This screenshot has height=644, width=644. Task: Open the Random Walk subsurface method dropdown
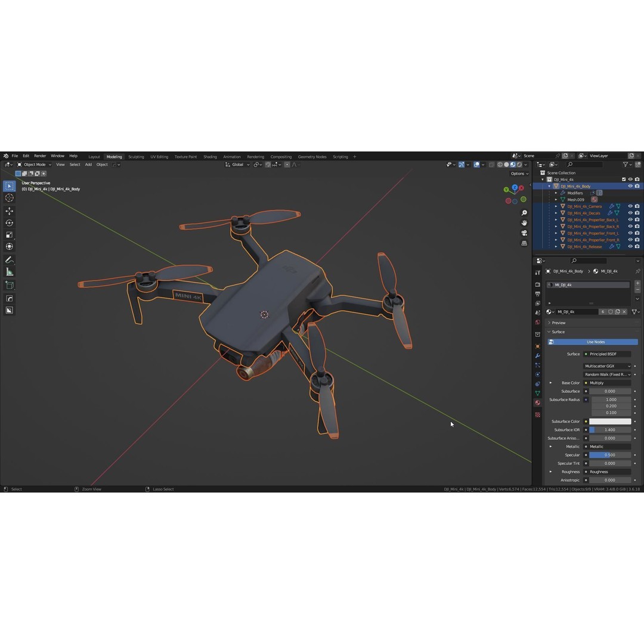click(607, 374)
